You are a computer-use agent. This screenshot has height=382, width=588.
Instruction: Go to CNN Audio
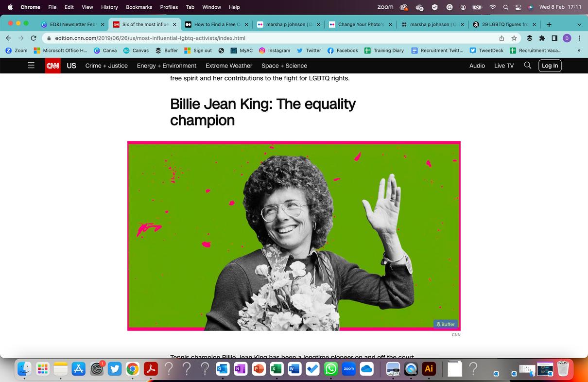tap(477, 66)
